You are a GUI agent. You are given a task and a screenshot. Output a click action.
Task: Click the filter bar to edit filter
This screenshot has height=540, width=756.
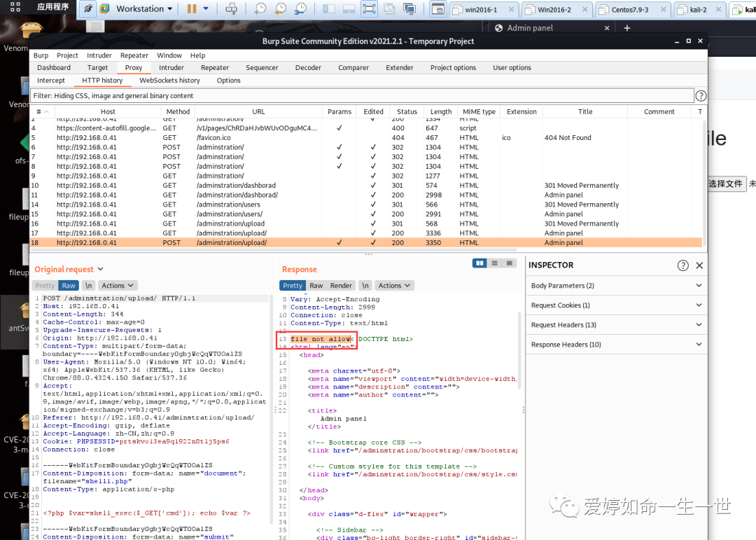[362, 95]
